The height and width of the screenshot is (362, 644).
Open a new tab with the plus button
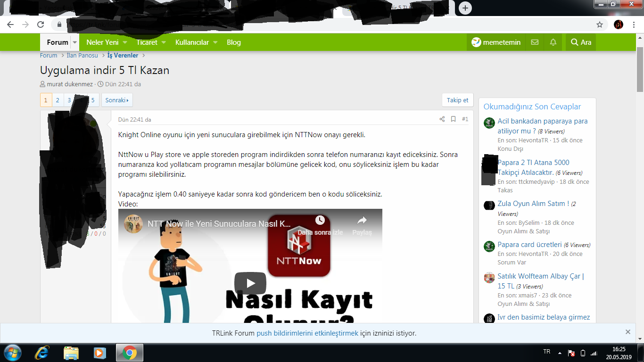[x=465, y=8]
